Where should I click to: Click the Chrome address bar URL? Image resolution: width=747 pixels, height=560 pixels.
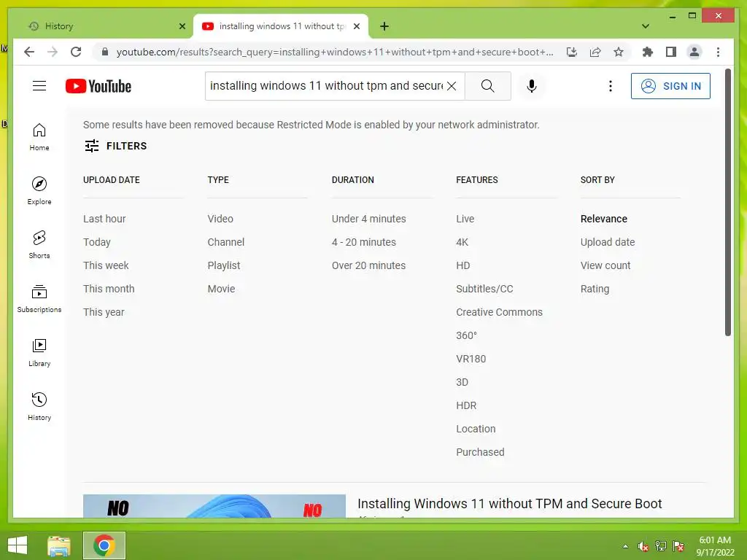(335, 52)
